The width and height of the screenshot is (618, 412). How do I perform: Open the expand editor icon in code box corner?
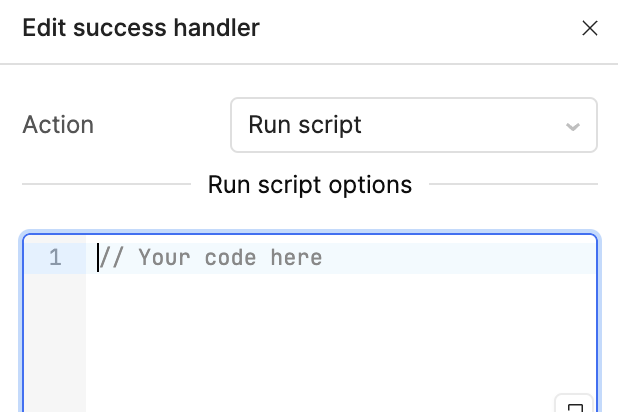click(575, 406)
